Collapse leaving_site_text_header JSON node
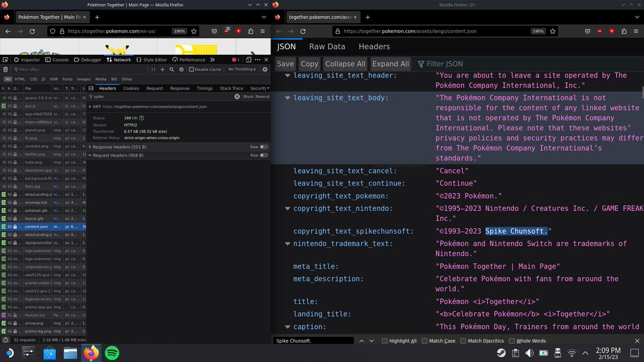The image size is (644, 362). tap(288, 76)
